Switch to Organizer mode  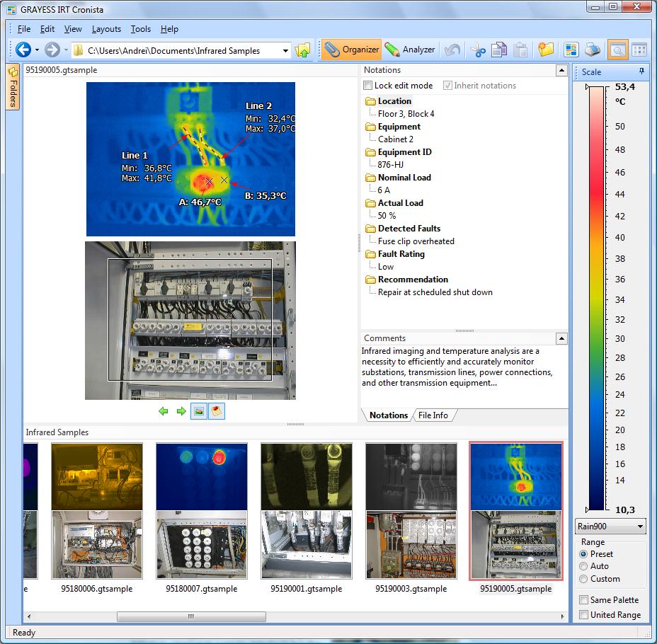pos(352,50)
